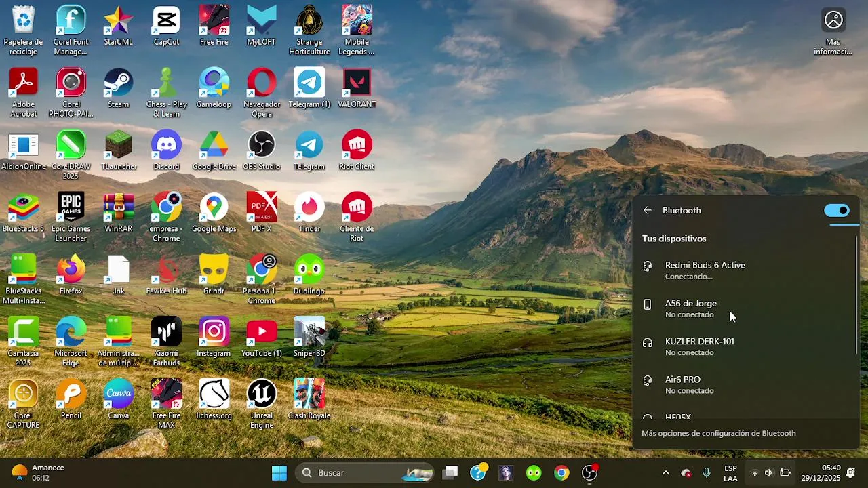Select the Canva desktop icon
Screen dimensions: 868x488
pos(118,401)
